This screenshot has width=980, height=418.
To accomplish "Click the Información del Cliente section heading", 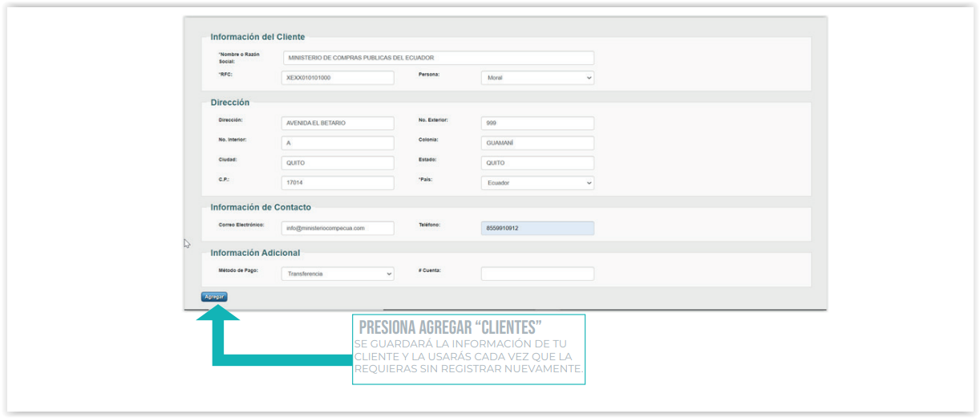I will tap(257, 37).
